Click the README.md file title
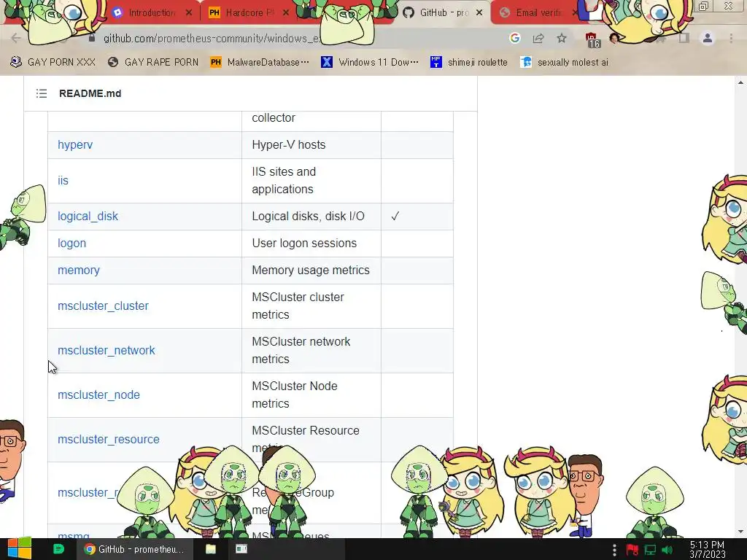 pyautogui.click(x=90, y=93)
